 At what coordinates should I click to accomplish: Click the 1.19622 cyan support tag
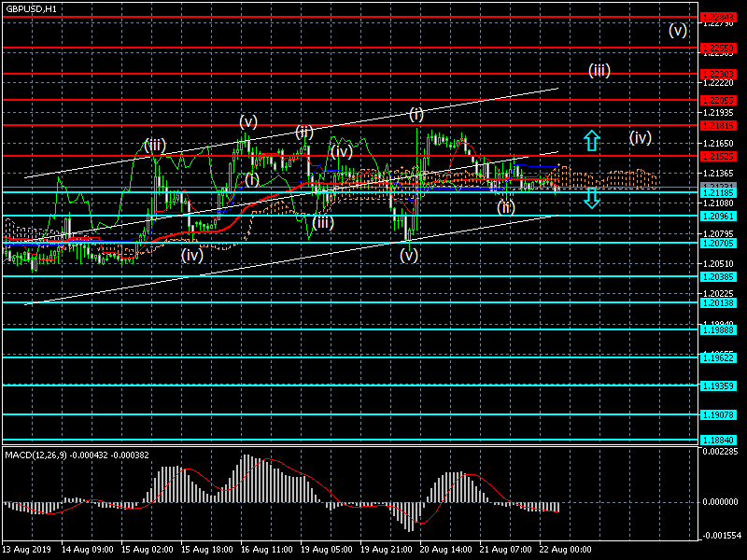(x=718, y=358)
